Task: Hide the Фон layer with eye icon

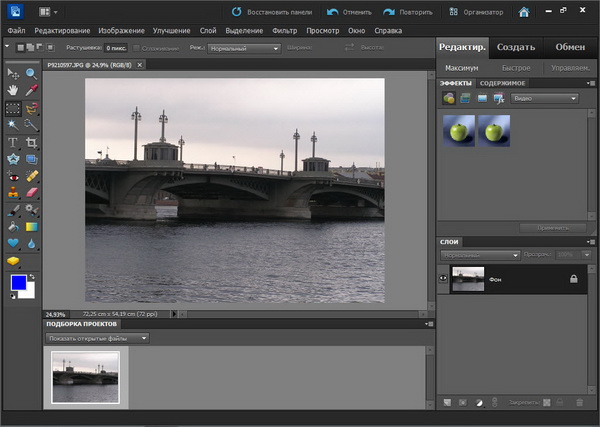Action: click(x=443, y=277)
